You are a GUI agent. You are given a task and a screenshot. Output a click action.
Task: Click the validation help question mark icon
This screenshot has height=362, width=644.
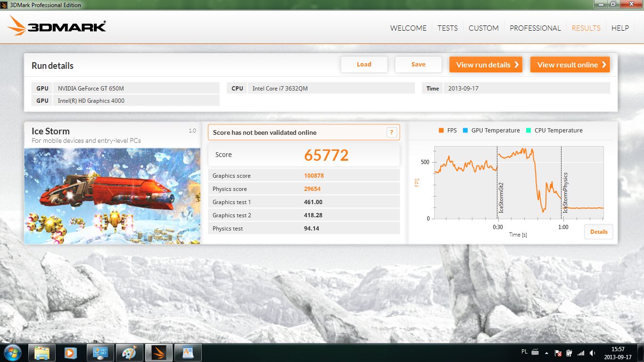point(392,132)
